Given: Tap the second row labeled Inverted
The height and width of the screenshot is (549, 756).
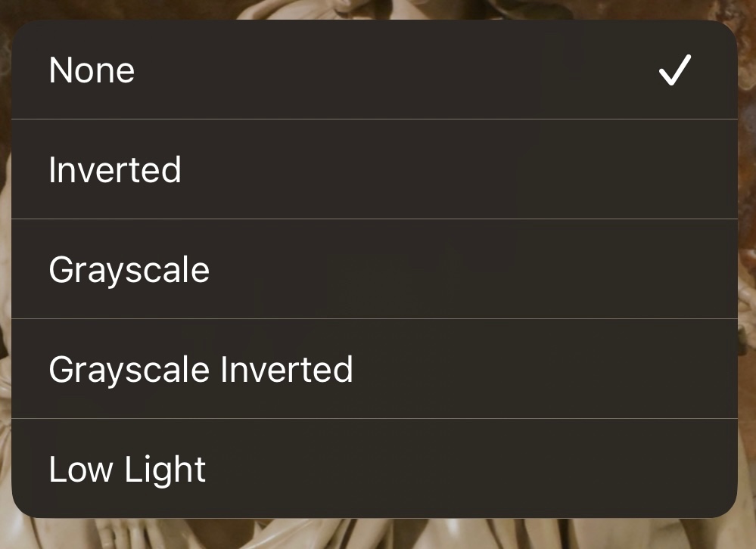Looking at the screenshot, I should click(x=374, y=169).
